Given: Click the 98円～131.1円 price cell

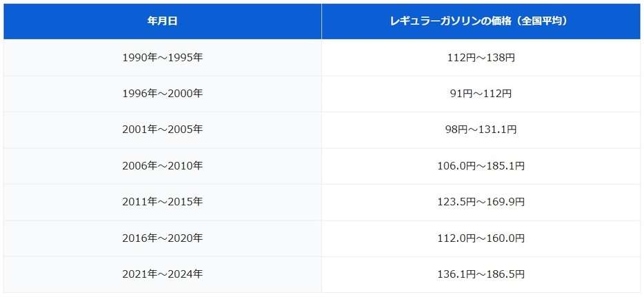Looking at the screenshot, I should [481, 130].
